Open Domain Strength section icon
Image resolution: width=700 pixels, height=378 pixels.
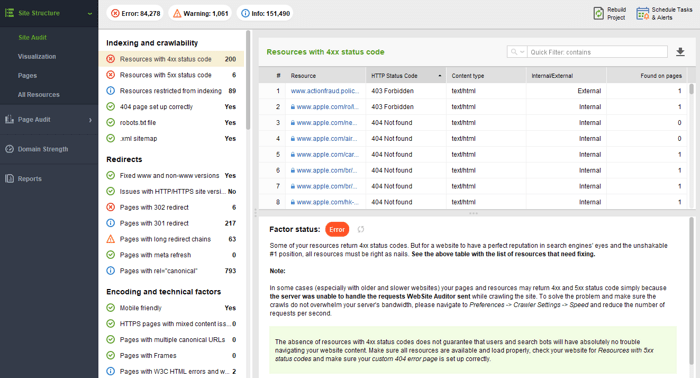9,149
